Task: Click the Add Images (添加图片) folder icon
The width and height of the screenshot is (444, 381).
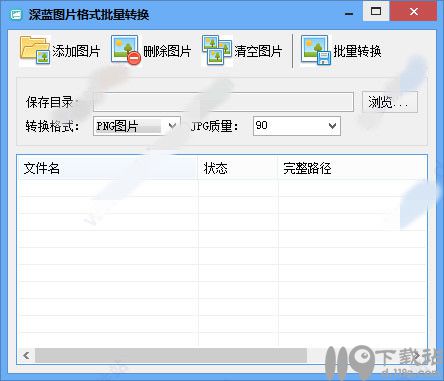Action: 35,51
